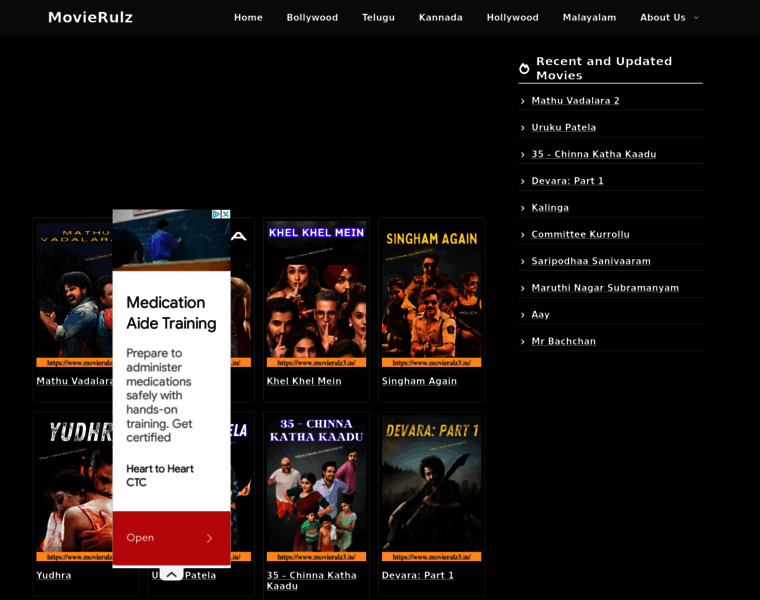Click the chevron beside sidebar Uruku Patela

pos(522,128)
